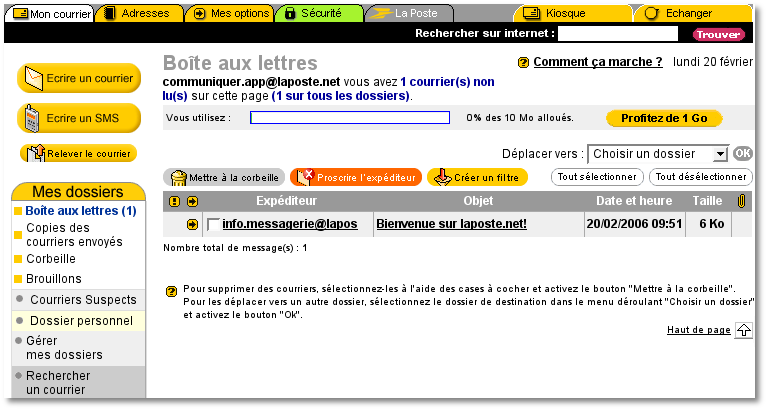Click Tout sélectionner
This screenshot has width=767, height=410.
click(597, 177)
